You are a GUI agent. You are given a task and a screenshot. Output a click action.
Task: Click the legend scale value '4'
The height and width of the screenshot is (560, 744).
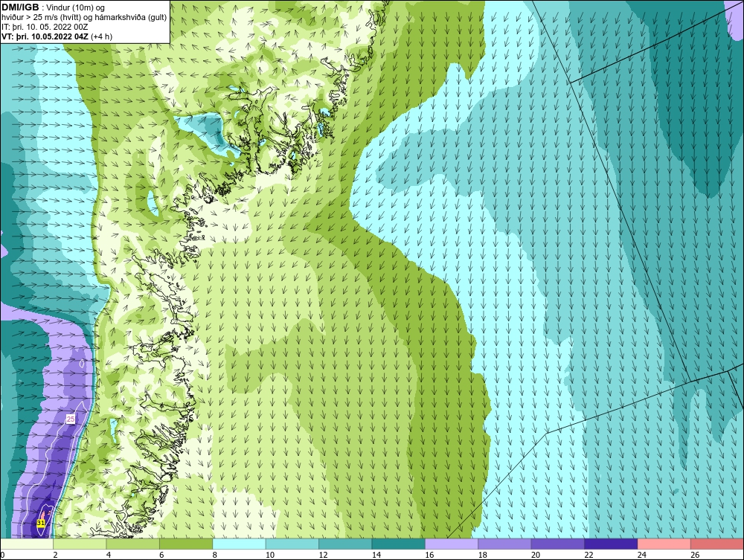pyautogui.click(x=108, y=555)
